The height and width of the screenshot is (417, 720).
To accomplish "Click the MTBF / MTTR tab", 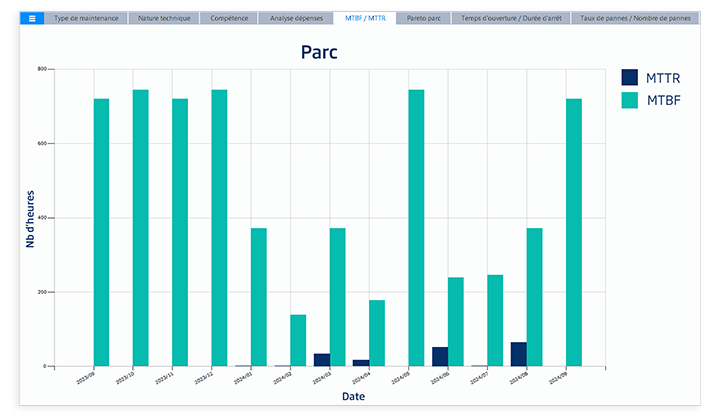I will pos(365,18).
